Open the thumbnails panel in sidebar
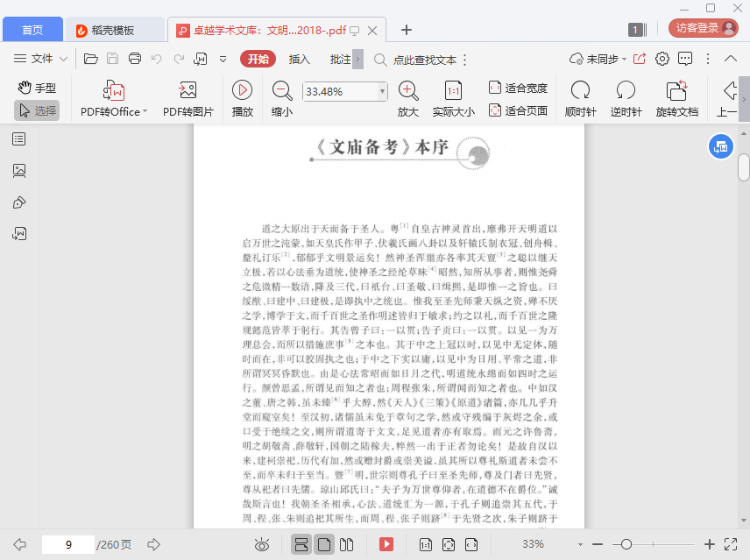 (x=19, y=171)
